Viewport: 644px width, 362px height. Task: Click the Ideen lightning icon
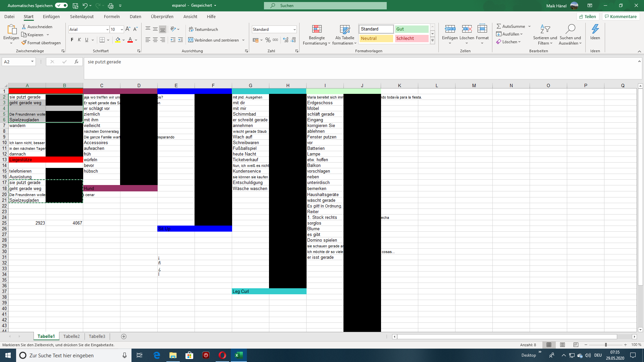(595, 29)
